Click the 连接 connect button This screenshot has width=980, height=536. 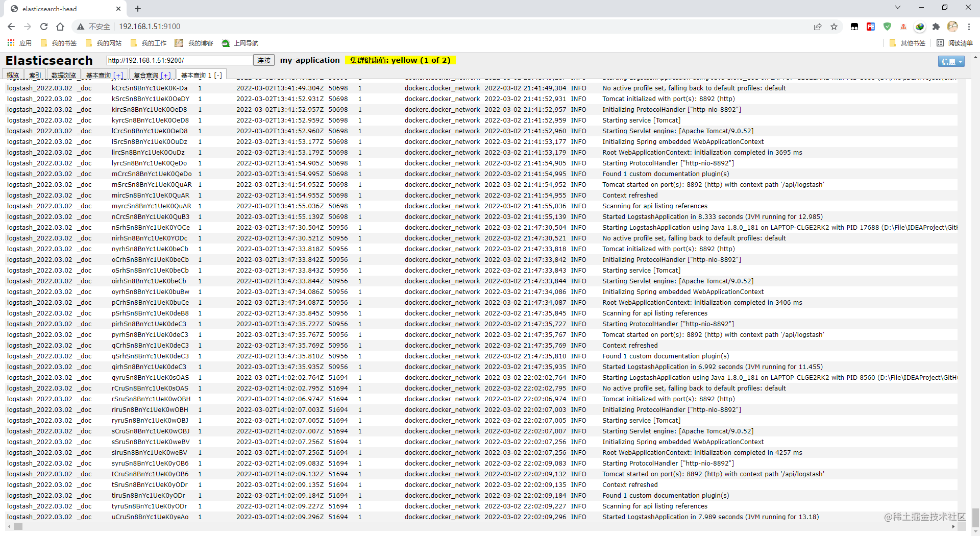[x=264, y=60]
